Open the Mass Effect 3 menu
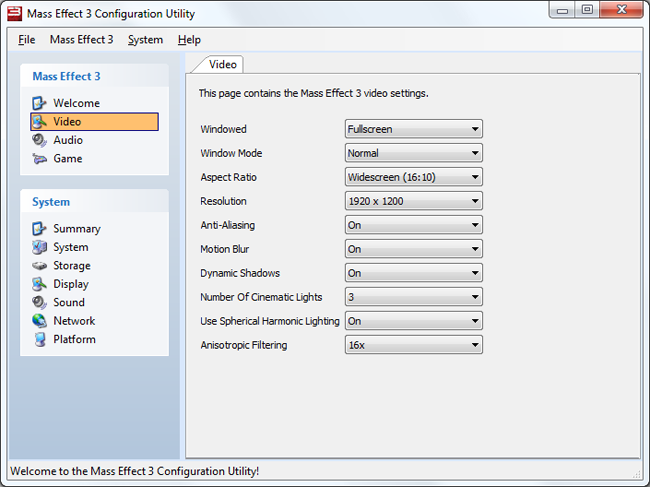650x487 pixels. pos(81,40)
